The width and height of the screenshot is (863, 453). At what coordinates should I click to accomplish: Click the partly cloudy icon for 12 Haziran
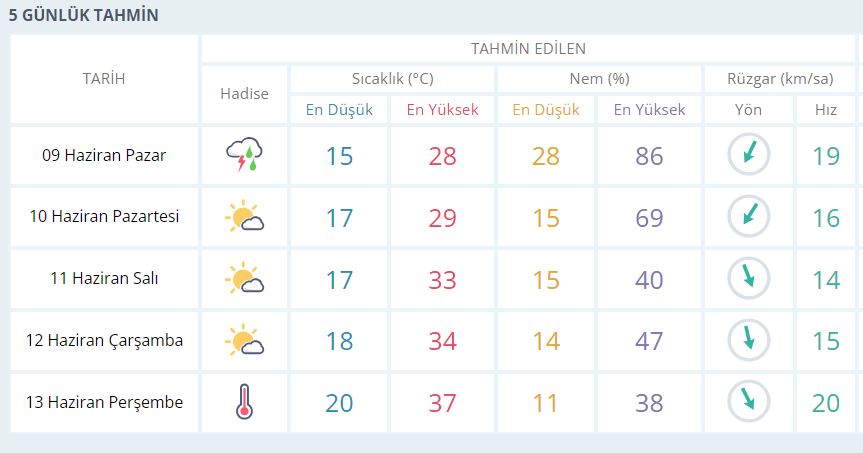(x=244, y=340)
